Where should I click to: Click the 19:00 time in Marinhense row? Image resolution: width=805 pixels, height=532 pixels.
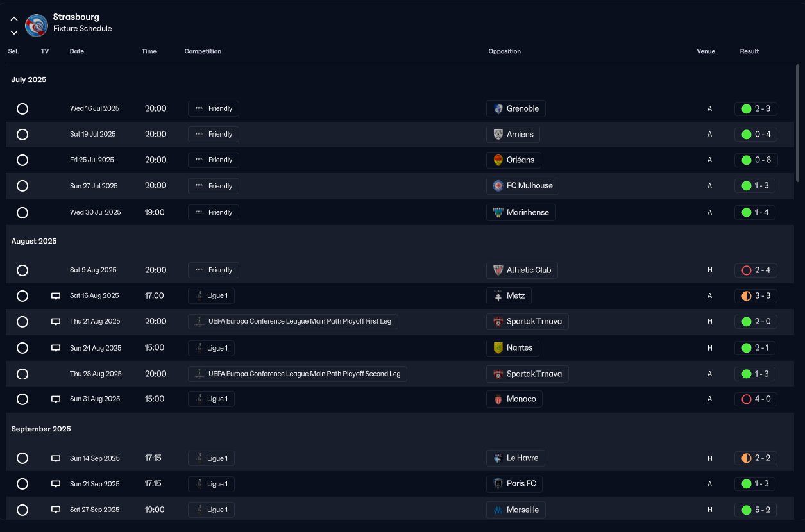tap(155, 212)
